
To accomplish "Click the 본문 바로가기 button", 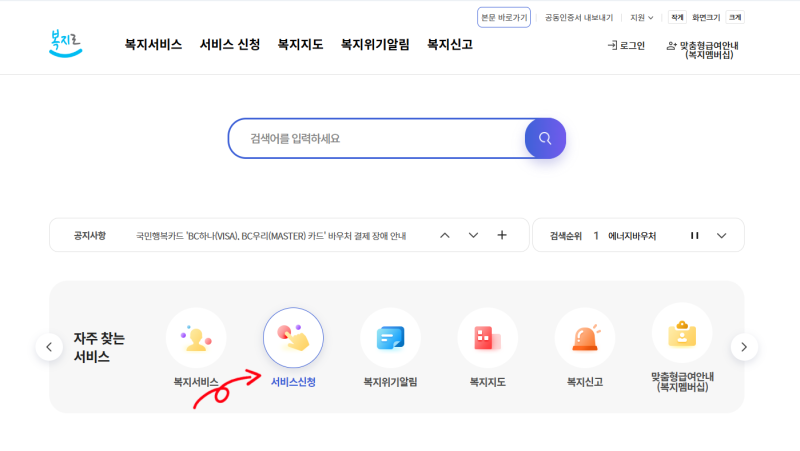I will (504, 17).
